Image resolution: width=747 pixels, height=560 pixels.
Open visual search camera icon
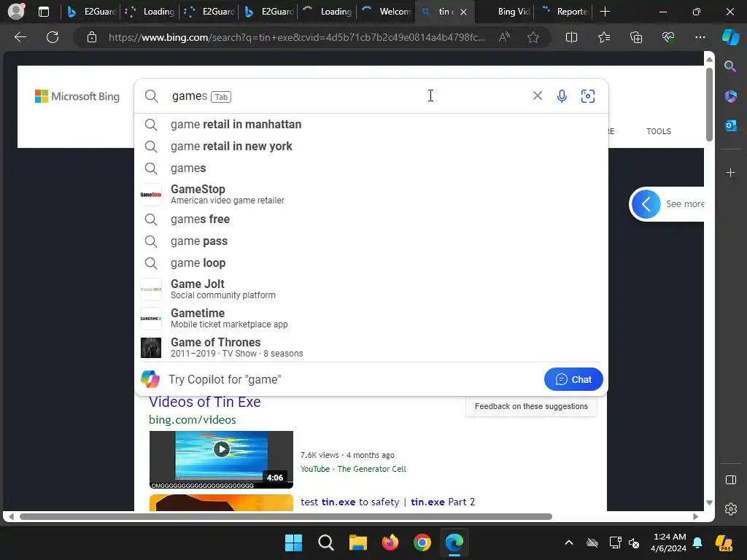(588, 96)
